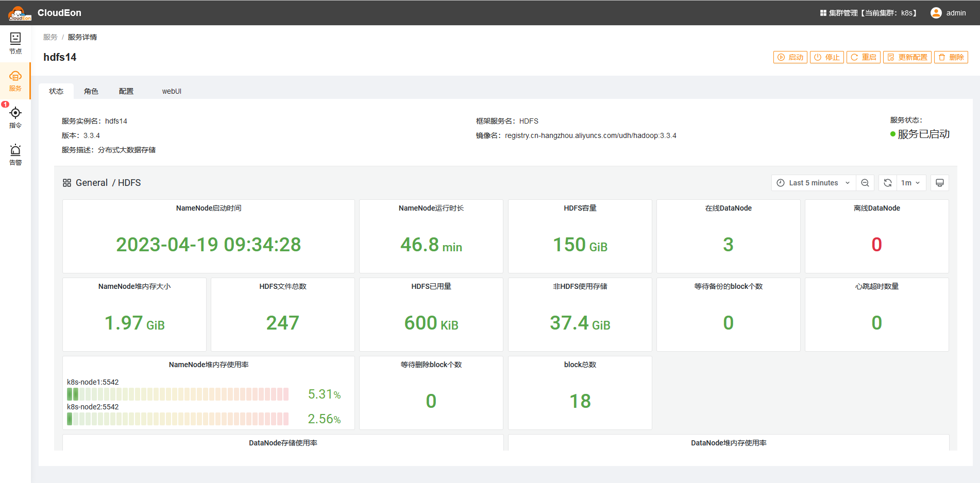Open the NameNode启动时间 panel title
The height and width of the screenshot is (483, 980).
(x=209, y=208)
